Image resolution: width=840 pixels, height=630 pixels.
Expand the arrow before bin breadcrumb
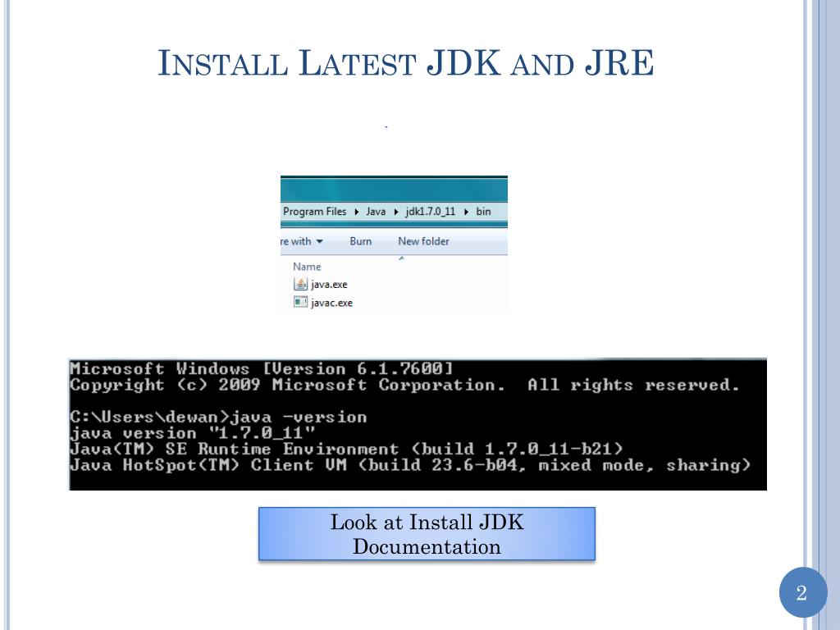coord(466,212)
